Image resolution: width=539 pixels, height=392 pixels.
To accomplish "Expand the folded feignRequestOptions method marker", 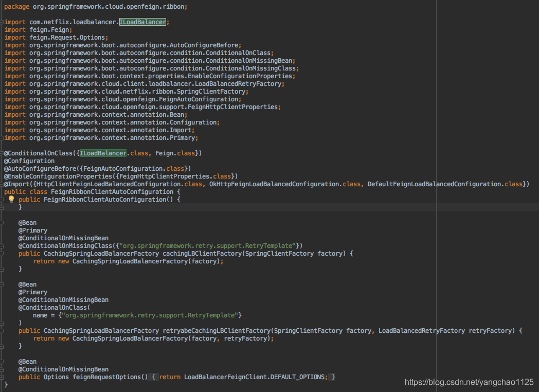I will pyautogui.click(x=2, y=377).
